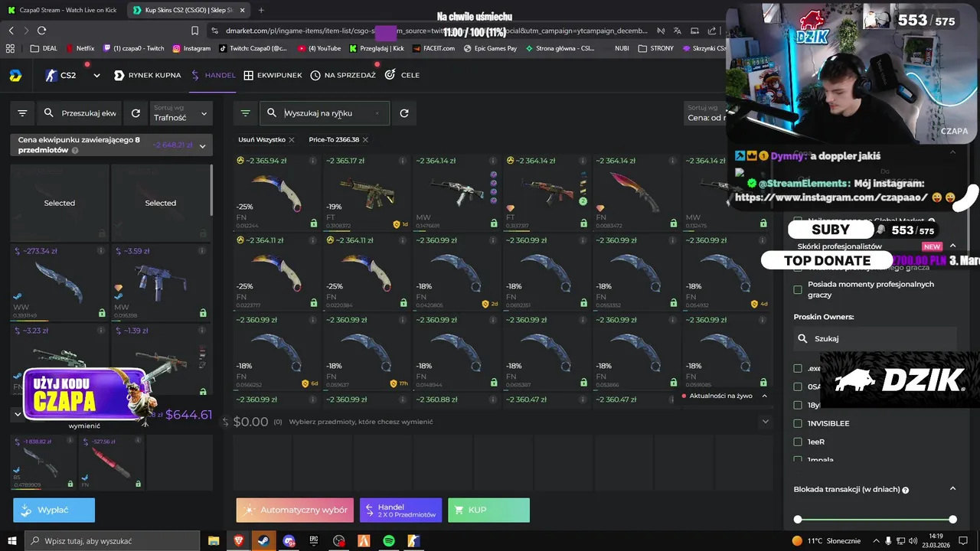This screenshot has height=551, width=980.
Task: Collapse Skórki profesjonalistów section
Action: click(952, 246)
